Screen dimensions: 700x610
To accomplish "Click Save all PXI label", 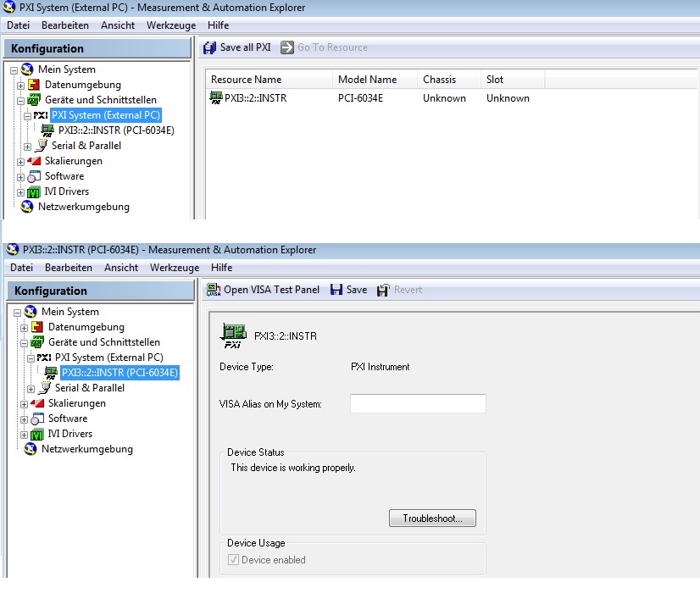I will tap(246, 47).
